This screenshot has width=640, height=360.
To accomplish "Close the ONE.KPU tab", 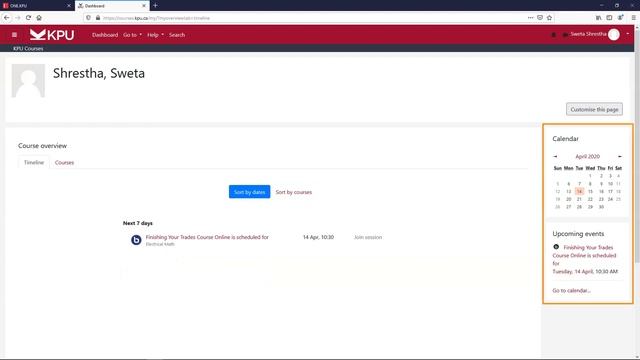I will coord(69,6).
